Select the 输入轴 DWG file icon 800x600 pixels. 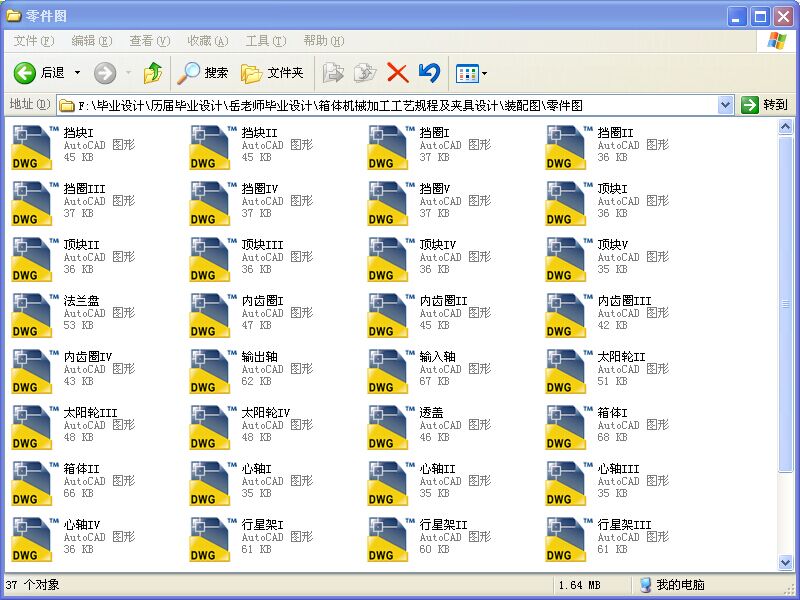click(x=388, y=371)
